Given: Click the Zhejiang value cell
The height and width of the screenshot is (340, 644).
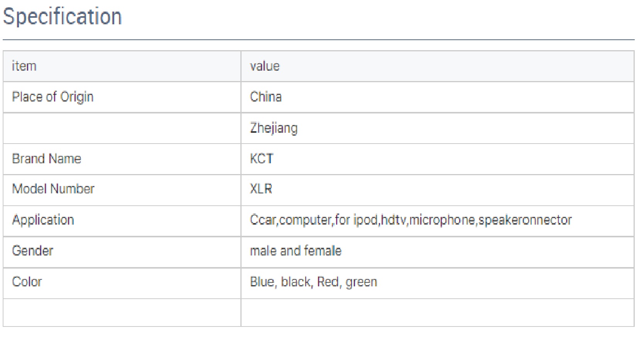Looking at the screenshot, I should (x=274, y=128).
